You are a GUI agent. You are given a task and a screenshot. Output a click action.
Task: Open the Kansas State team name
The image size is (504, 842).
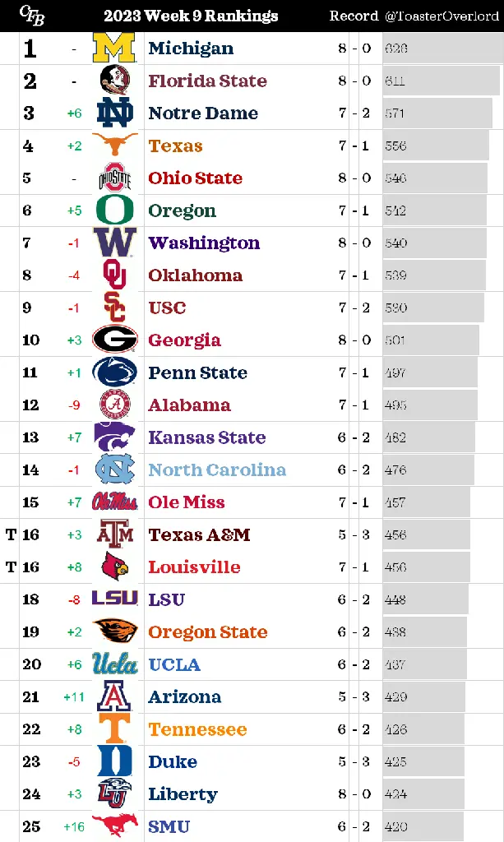click(x=206, y=437)
